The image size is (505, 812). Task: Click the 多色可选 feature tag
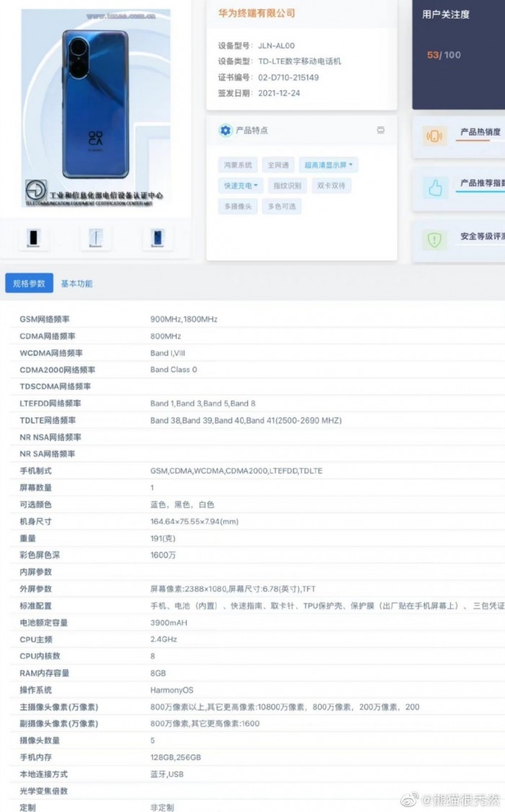pyautogui.click(x=282, y=206)
